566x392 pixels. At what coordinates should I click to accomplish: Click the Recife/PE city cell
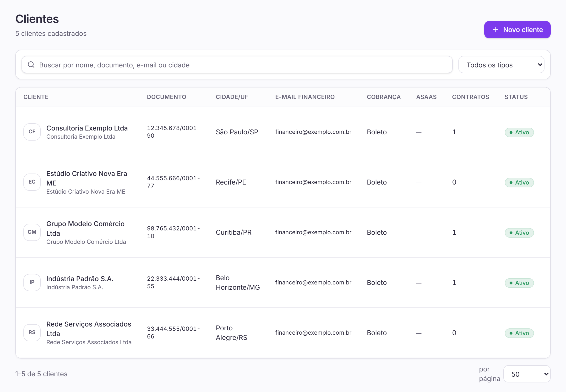(x=231, y=182)
